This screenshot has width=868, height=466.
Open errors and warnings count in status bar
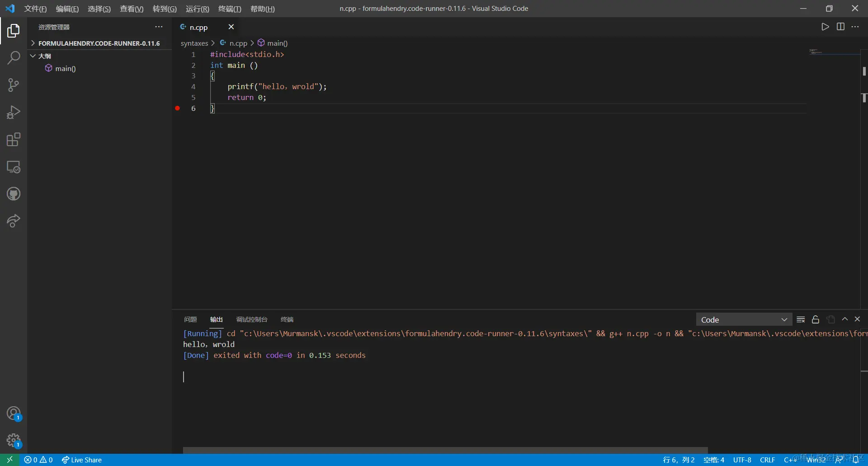(x=38, y=460)
